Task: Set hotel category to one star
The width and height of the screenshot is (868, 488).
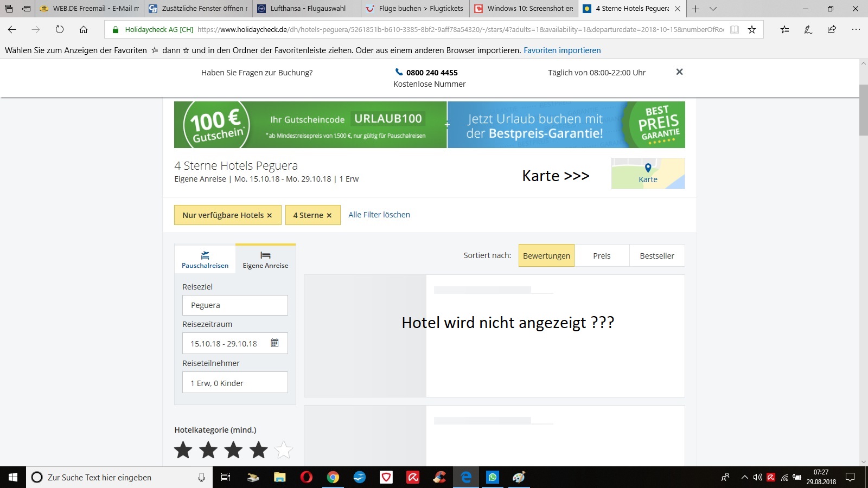Action: tap(183, 450)
